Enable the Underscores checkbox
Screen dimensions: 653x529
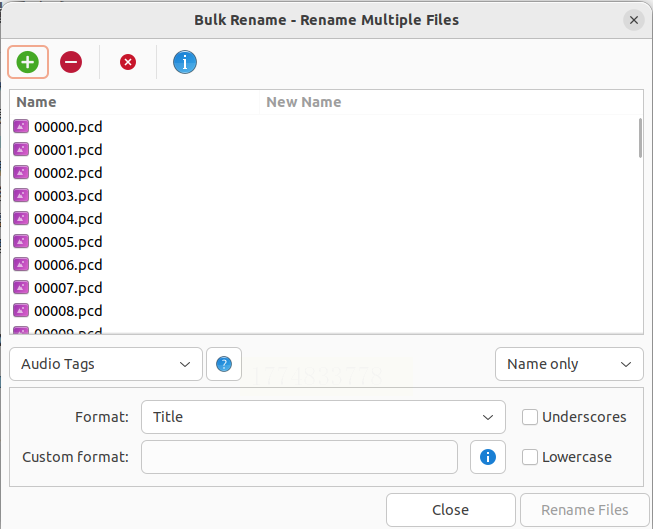pyautogui.click(x=530, y=417)
